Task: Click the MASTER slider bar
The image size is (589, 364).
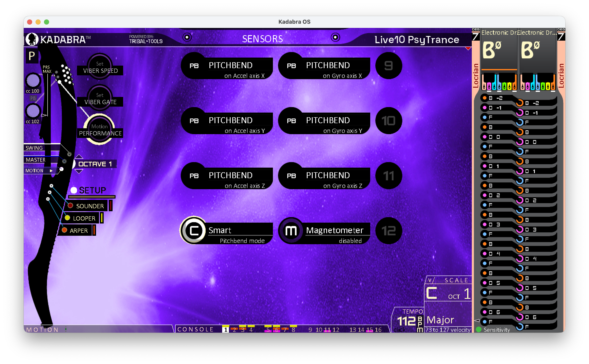Action: pyautogui.click(x=41, y=160)
